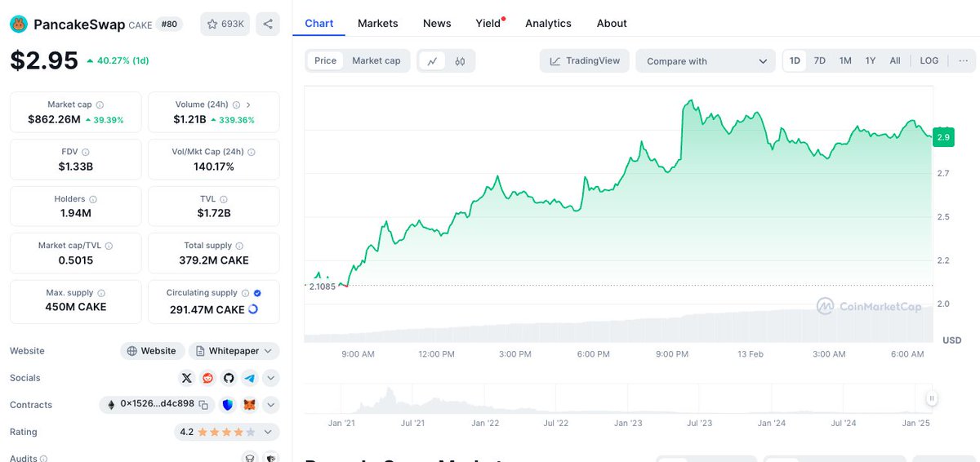Switch to the News tab
The image size is (980, 462).
tap(437, 23)
